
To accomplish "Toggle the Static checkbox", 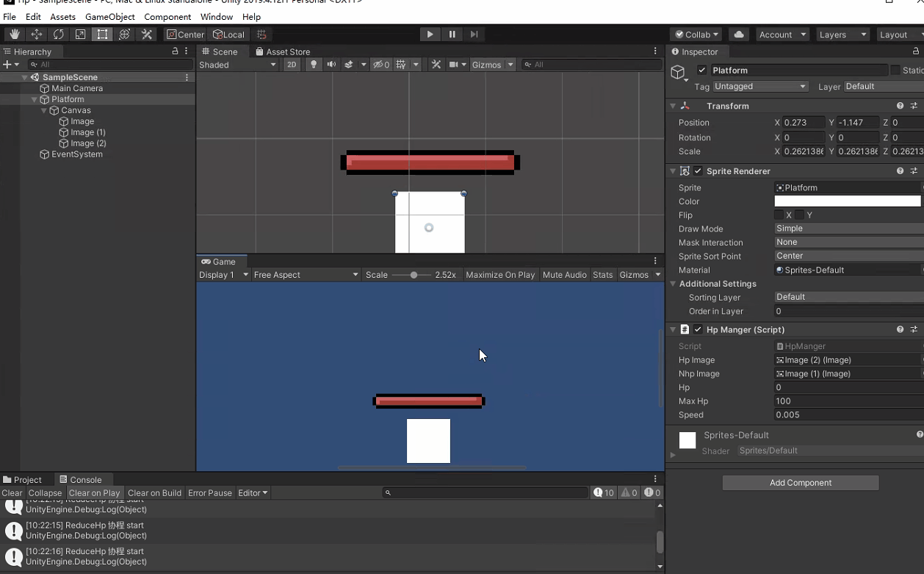I will [895, 71].
